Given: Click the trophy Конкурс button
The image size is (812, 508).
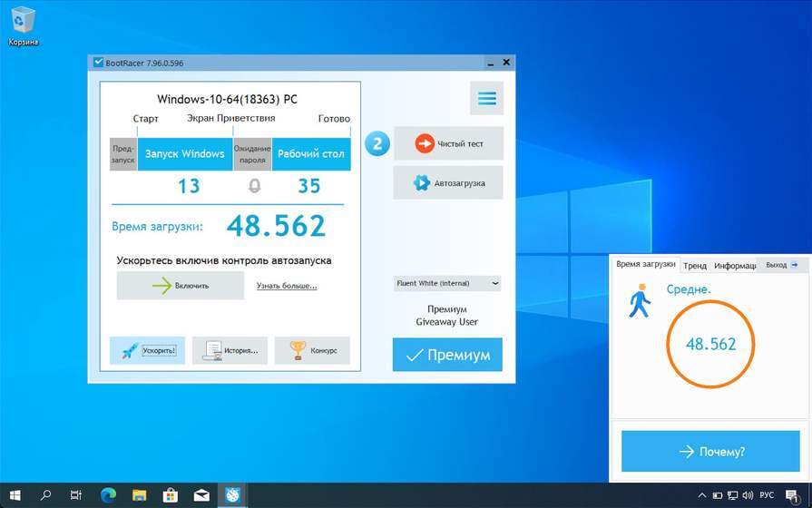Looking at the screenshot, I should [x=312, y=350].
